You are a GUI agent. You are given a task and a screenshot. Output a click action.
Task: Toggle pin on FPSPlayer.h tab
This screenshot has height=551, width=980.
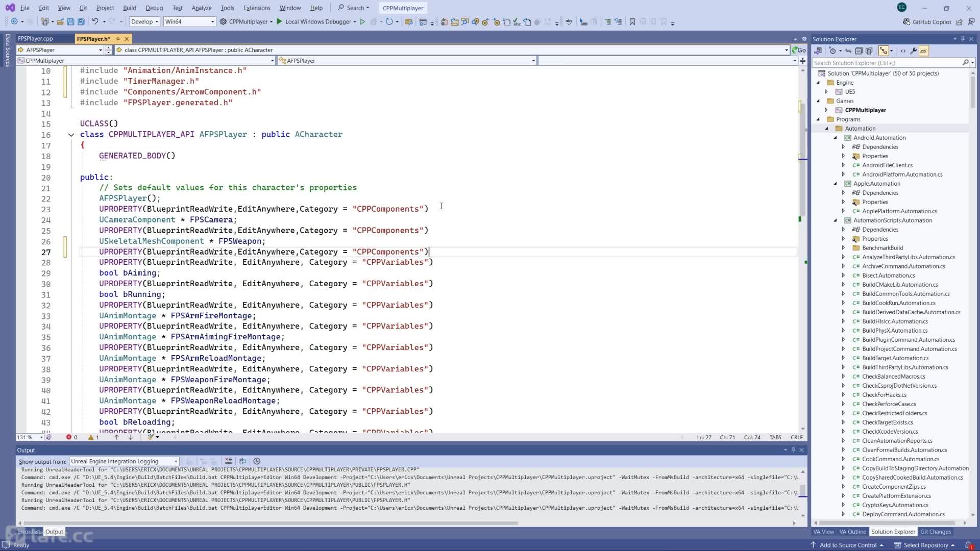pos(117,39)
